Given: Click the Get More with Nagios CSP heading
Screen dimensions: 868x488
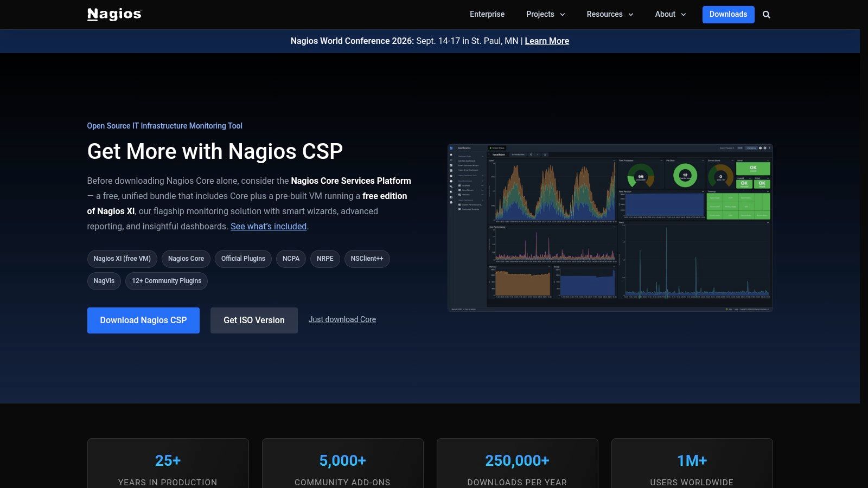Looking at the screenshot, I should [x=215, y=151].
